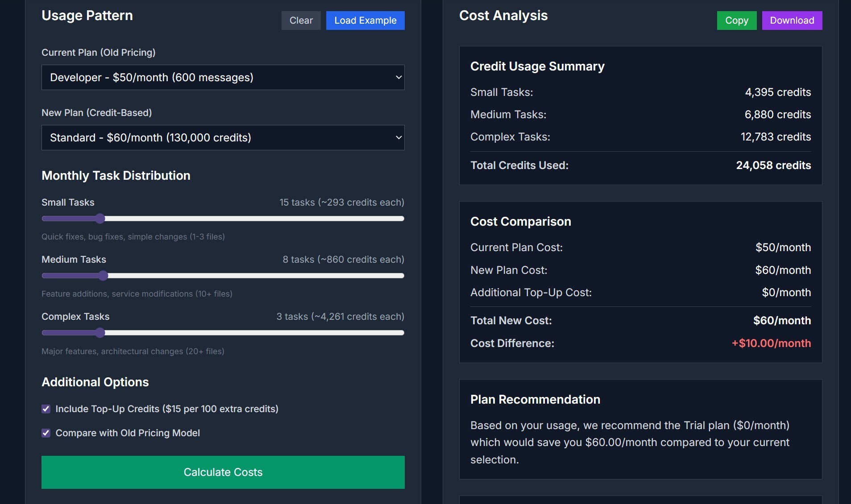The image size is (851, 504).
Task: Click the Medium Tasks slider handle
Action: (x=103, y=276)
